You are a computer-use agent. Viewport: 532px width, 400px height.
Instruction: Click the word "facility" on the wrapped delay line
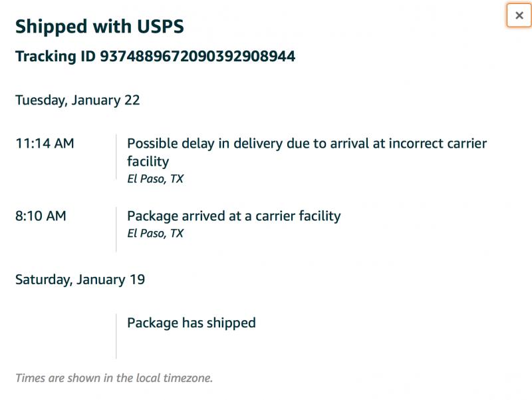(x=148, y=162)
